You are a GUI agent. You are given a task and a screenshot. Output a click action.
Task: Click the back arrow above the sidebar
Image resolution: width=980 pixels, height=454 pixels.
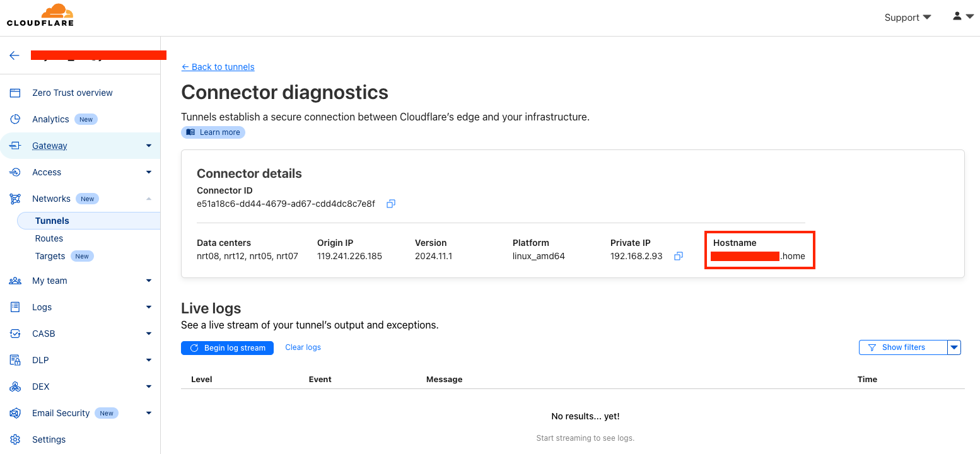[14, 55]
